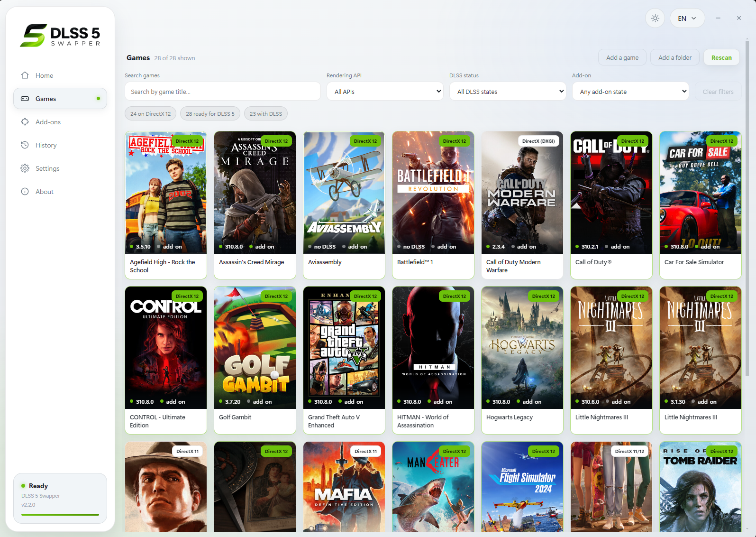
Task: Toggle the 28 ready for DLSS 5 chip
Action: pos(210,114)
